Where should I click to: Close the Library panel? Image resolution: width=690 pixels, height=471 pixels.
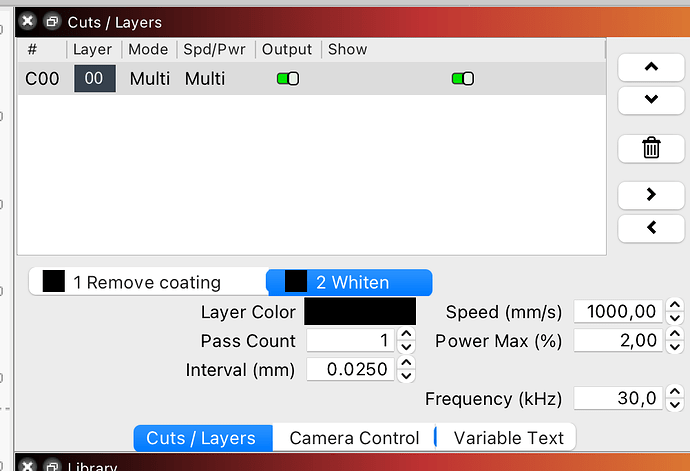coord(28,466)
